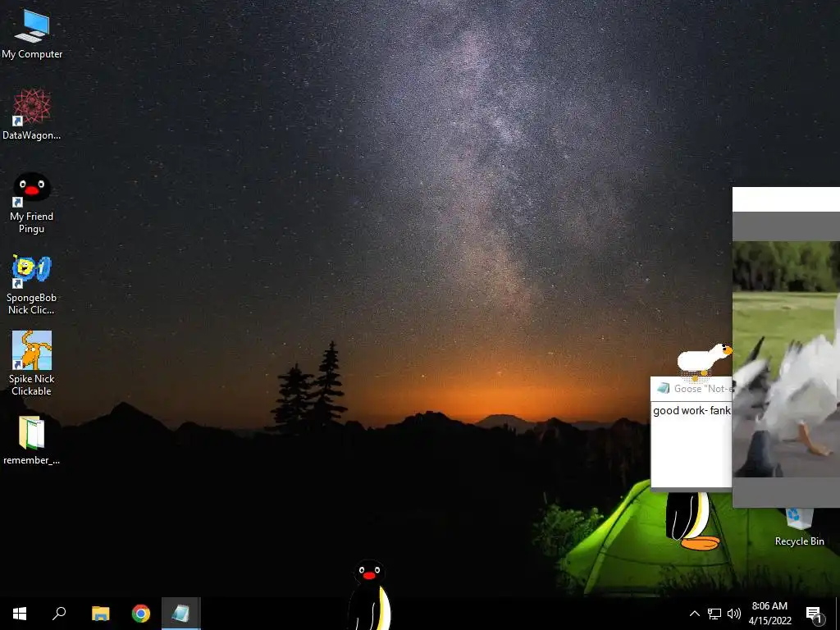Click inside the goose note text area
The height and width of the screenshot is (630, 840).
tap(692, 444)
